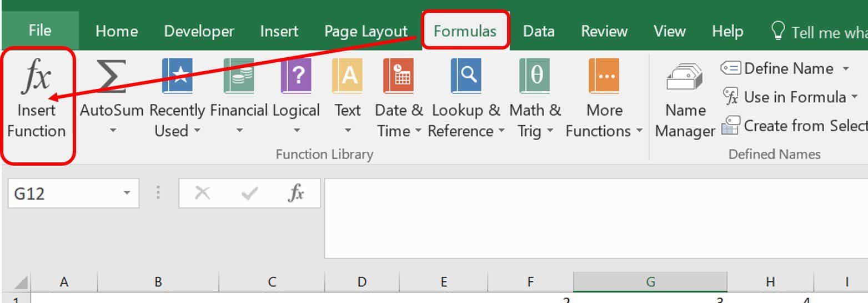Viewport: 868px width, 303px height.
Task: Click the AutoSum sigma icon
Action: pos(111,76)
